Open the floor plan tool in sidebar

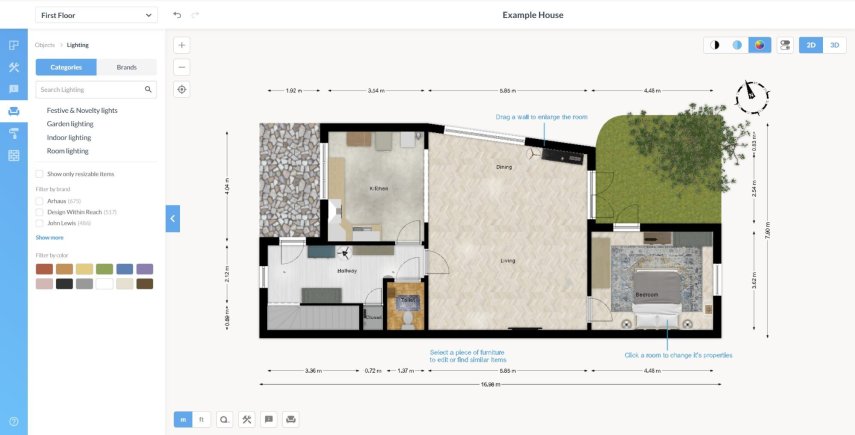tap(14, 45)
